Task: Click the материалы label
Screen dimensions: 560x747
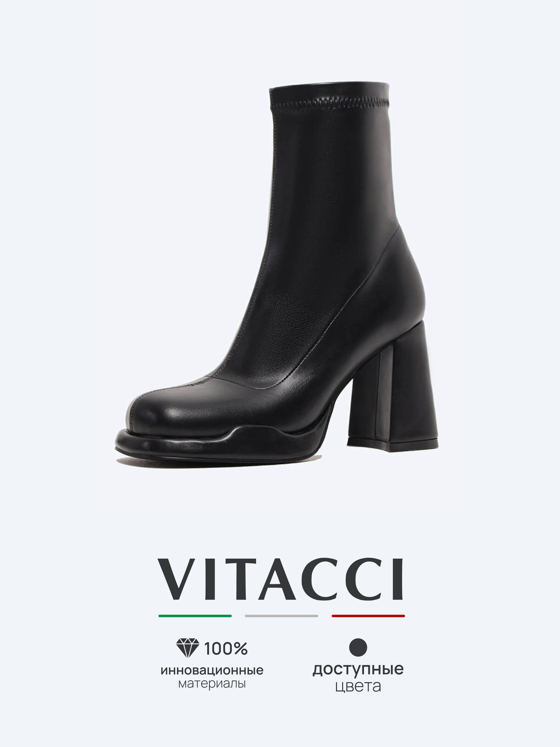Action: pyautogui.click(x=212, y=684)
